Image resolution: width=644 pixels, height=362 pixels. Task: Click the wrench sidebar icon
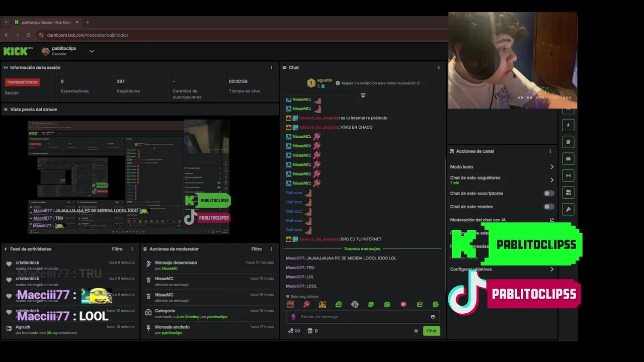coord(568,209)
